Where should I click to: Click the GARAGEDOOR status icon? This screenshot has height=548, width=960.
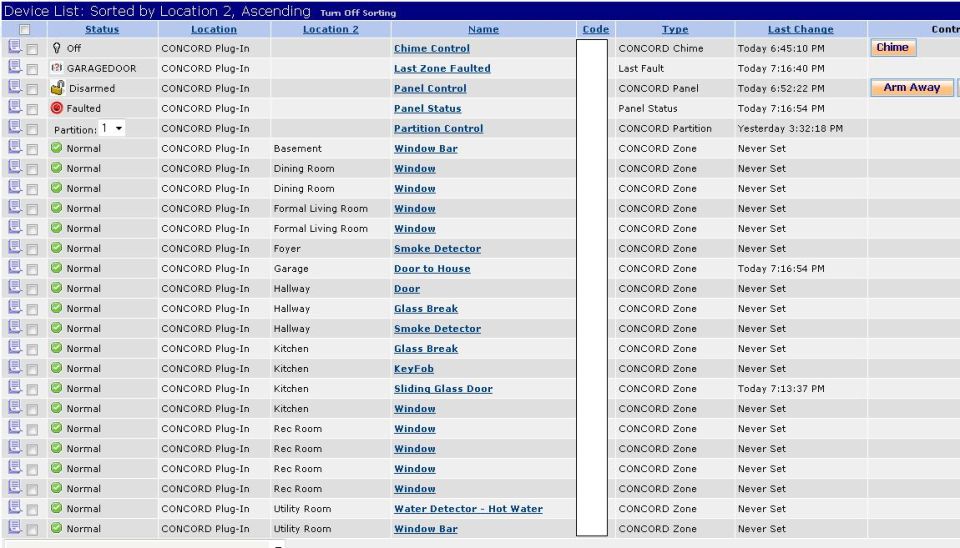(57, 68)
